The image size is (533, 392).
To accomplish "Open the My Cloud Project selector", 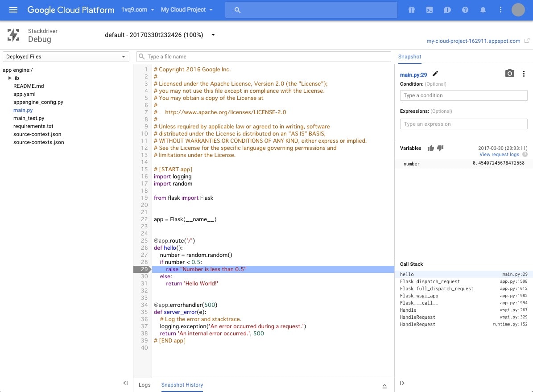I will click(186, 10).
